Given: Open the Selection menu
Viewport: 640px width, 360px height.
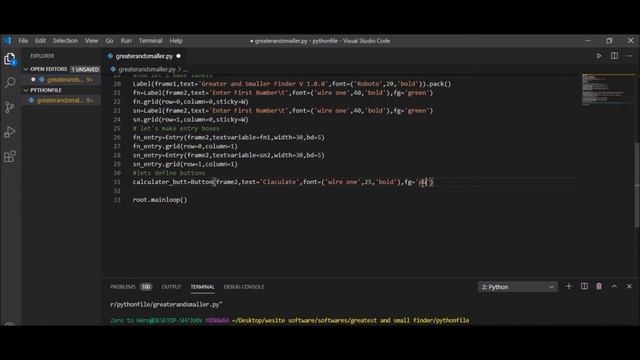Looking at the screenshot, I should (x=65, y=40).
